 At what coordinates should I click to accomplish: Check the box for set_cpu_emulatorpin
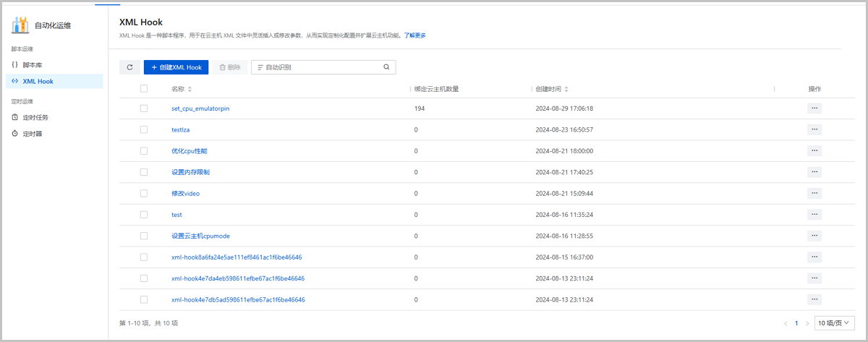[x=144, y=108]
